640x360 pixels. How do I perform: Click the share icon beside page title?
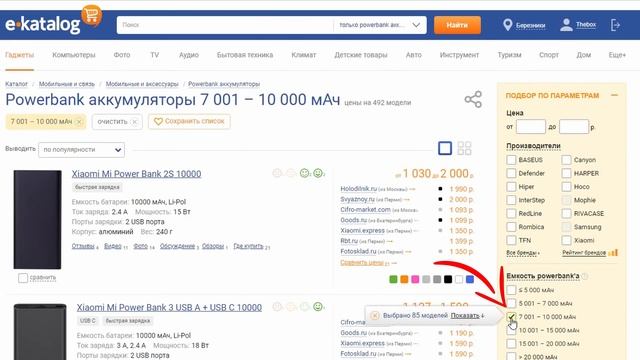473,99
